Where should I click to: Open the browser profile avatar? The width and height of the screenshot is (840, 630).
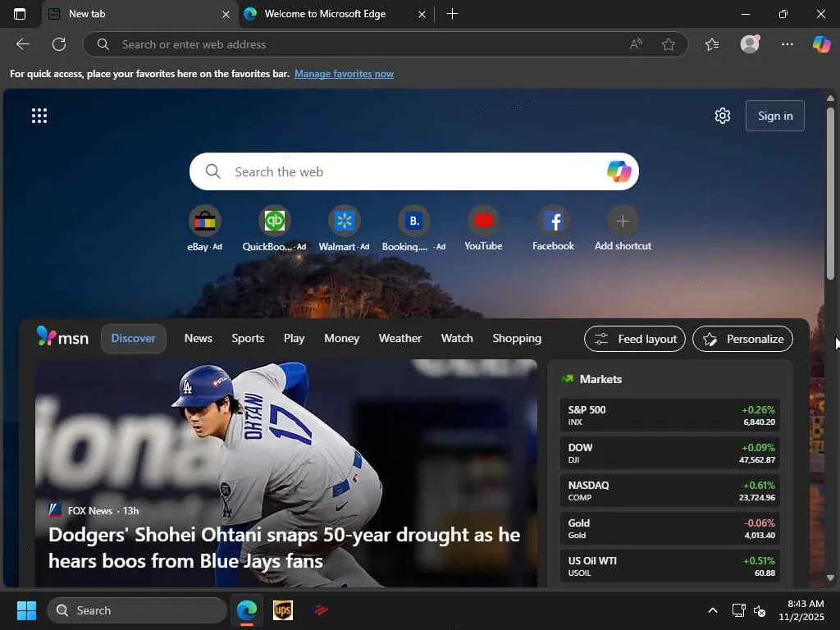750,44
